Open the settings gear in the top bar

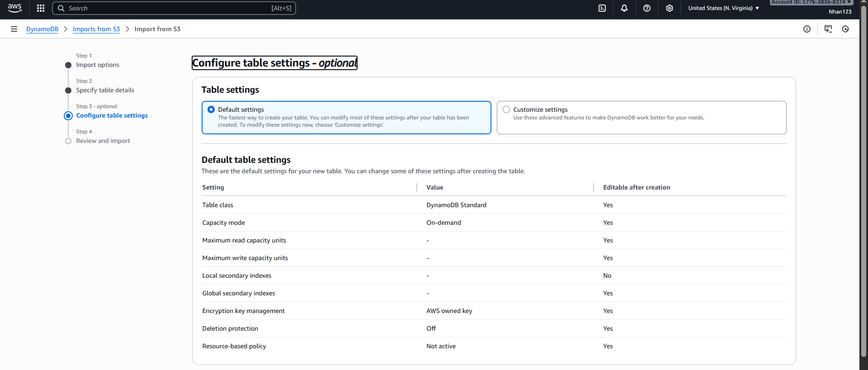(670, 8)
